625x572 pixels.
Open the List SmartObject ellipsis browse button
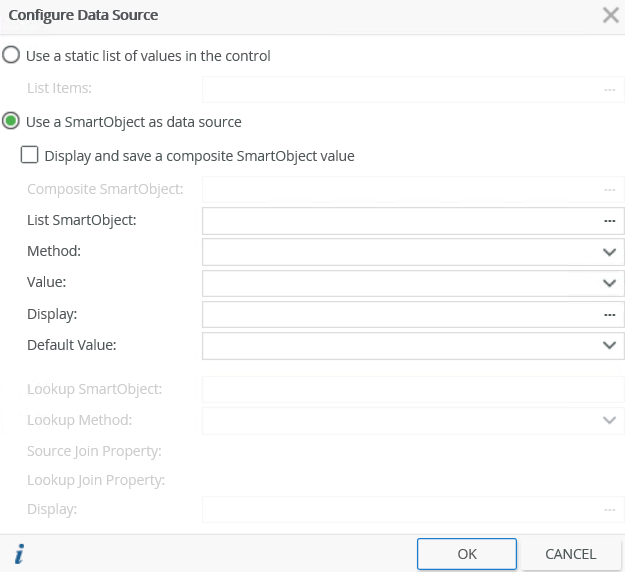point(609,220)
